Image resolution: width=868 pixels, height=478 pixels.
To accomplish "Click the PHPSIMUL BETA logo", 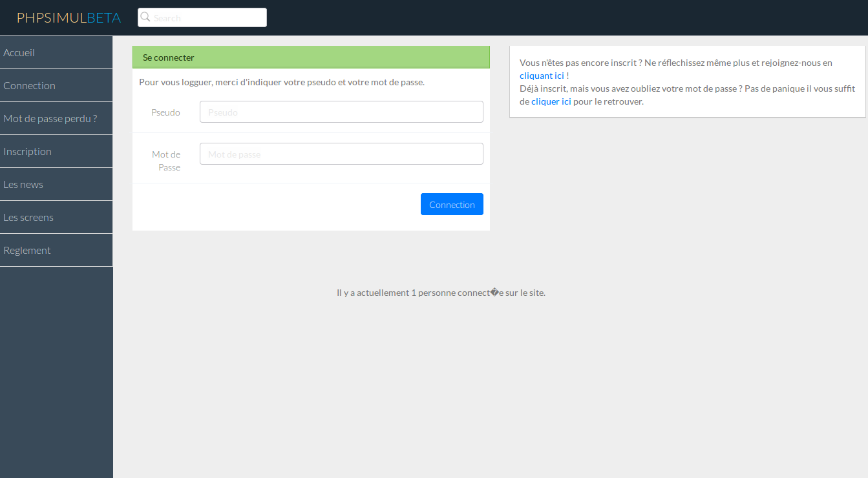I will pos(69,17).
